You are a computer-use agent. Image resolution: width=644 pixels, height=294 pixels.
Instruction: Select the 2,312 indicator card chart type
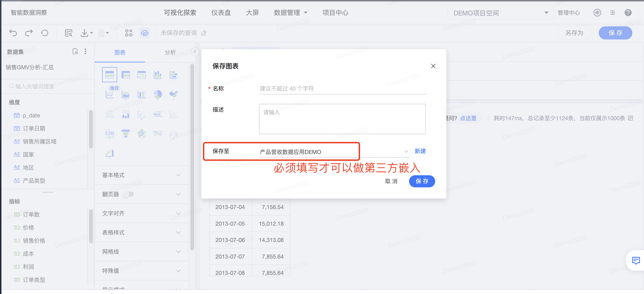(x=109, y=133)
